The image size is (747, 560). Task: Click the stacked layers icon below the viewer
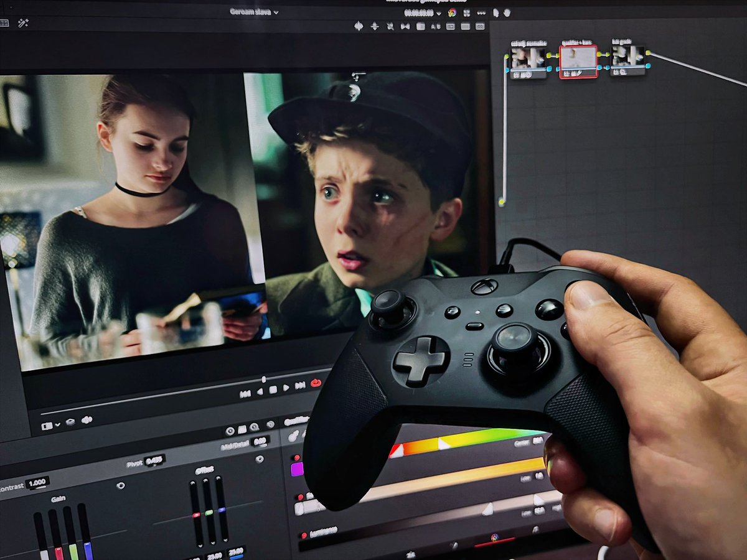(x=70, y=422)
